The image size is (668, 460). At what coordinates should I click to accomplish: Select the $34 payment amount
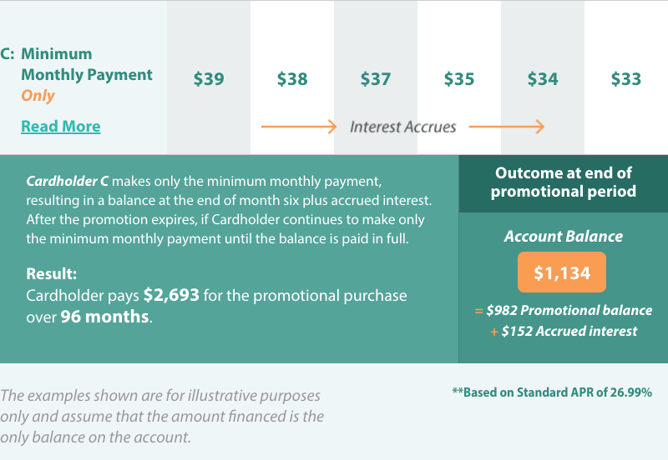(543, 79)
